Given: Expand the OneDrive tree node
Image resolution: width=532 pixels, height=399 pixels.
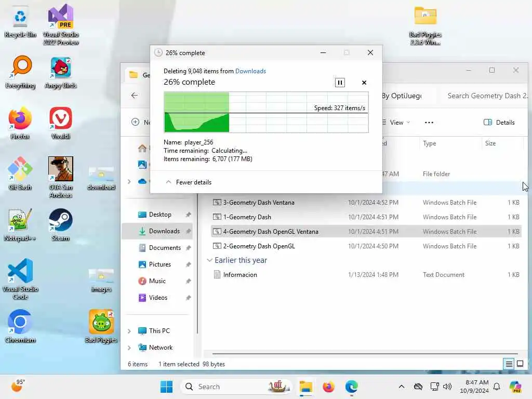Looking at the screenshot, I should pos(129,182).
